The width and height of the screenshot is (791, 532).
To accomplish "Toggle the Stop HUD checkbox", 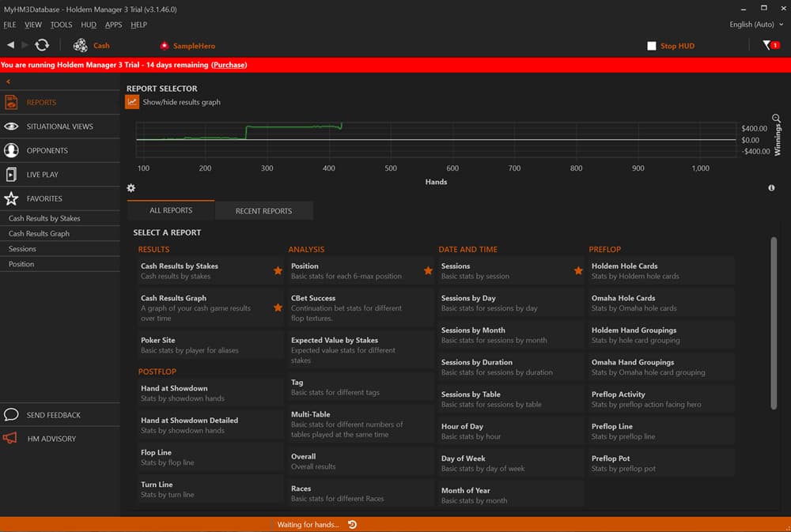I will (x=652, y=46).
